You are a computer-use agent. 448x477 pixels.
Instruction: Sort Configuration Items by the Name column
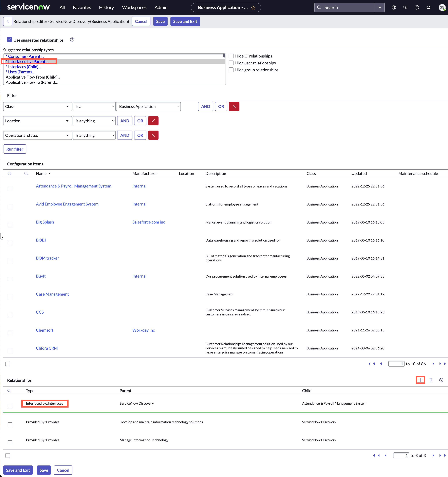click(41, 174)
